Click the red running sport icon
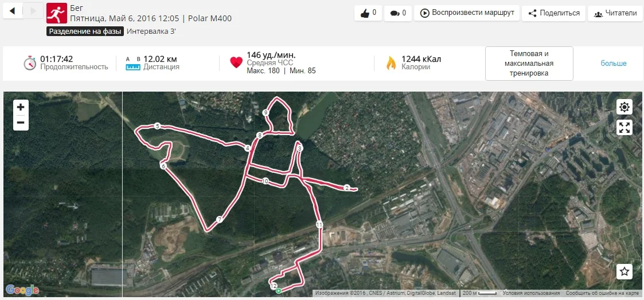The image size is (644, 300). pos(57,13)
